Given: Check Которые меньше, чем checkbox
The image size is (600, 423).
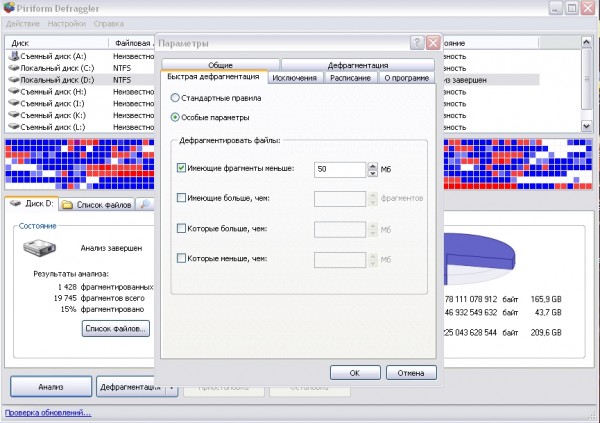Looking at the screenshot, I should (x=181, y=258).
